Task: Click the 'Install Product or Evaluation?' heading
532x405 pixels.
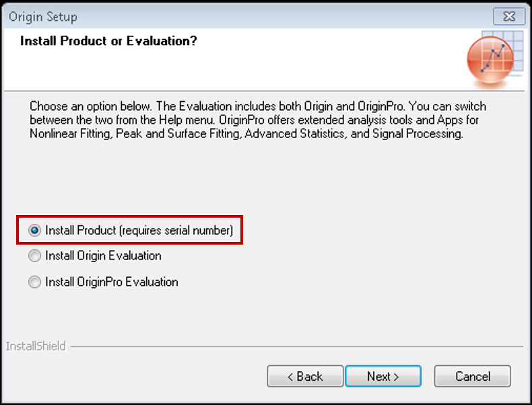Action: (x=108, y=40)
